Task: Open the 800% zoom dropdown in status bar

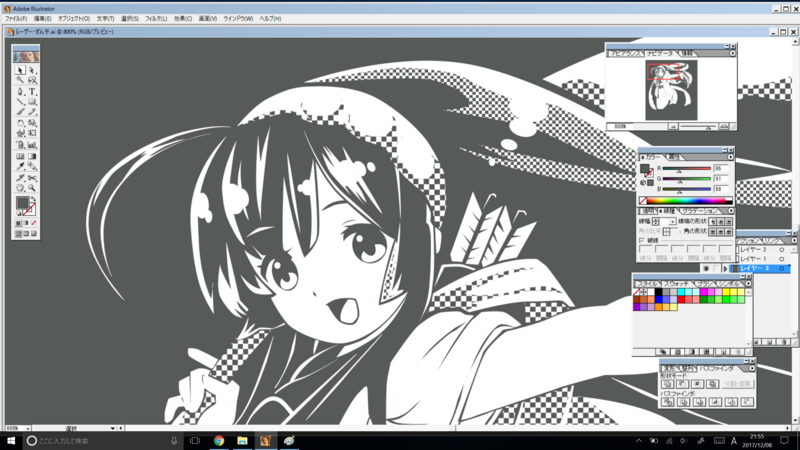Action: point(28,428)
